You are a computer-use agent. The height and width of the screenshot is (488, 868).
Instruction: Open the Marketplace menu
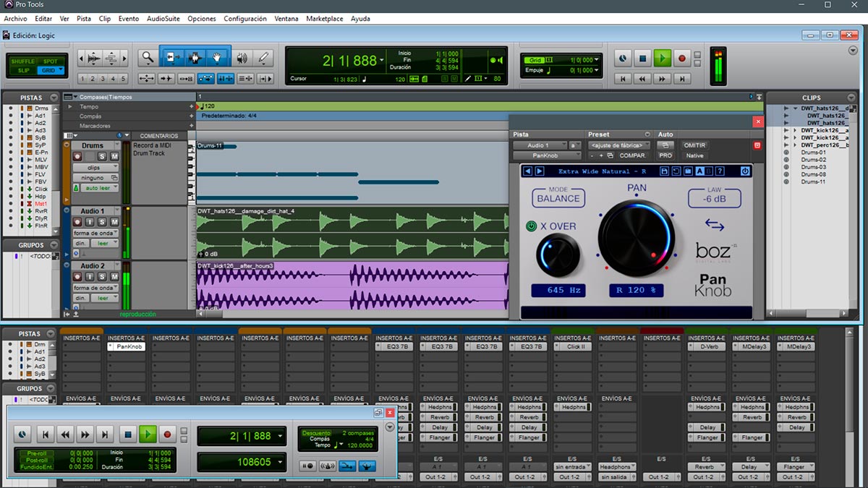[x=325, y=19]
